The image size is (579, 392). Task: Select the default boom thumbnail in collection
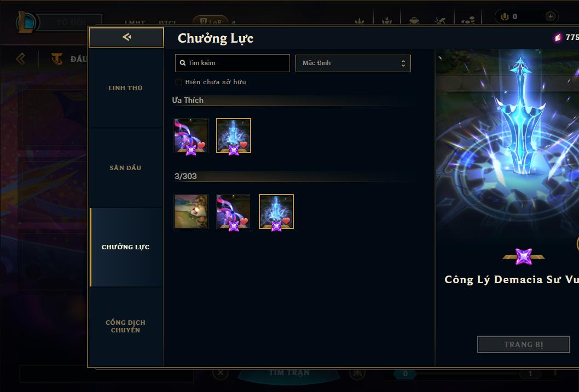click(x=191, y=212)
